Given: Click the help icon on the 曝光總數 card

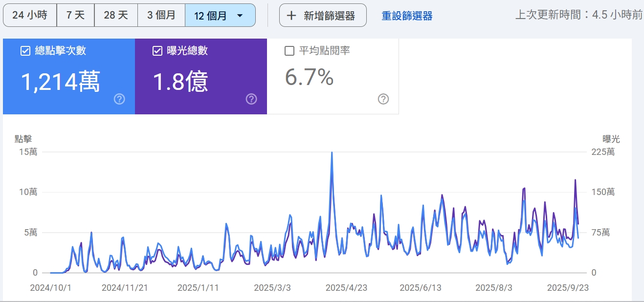Looking at the screenshot, I should 251,99.
